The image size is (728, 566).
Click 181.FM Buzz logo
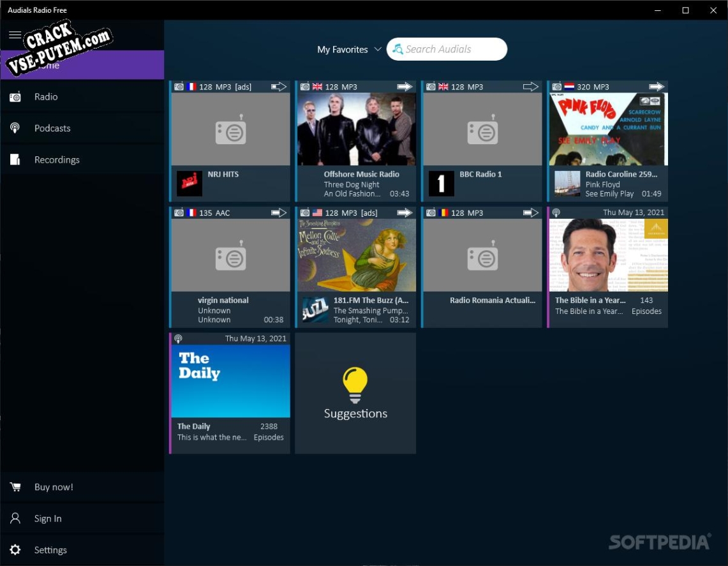[x=315, y=309]
